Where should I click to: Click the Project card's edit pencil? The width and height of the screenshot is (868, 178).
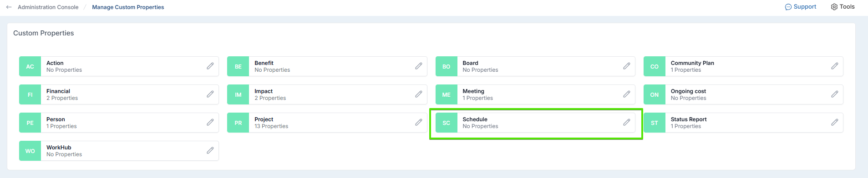tap(419, 123)
